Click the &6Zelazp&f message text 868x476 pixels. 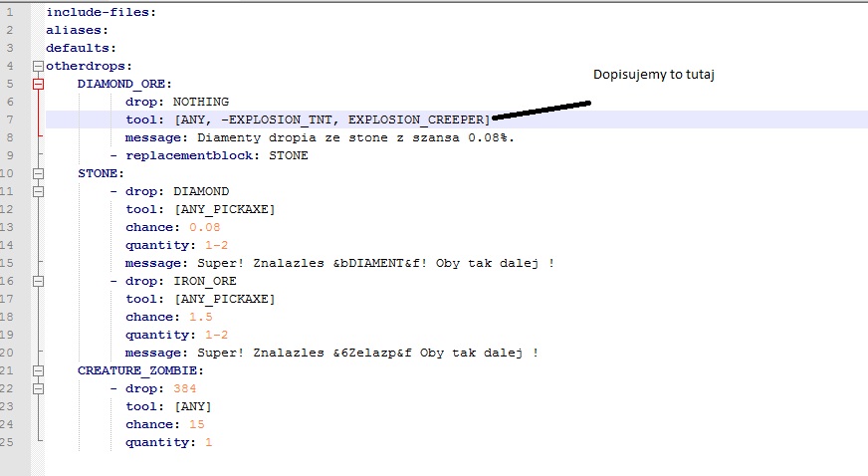(372, 354)
